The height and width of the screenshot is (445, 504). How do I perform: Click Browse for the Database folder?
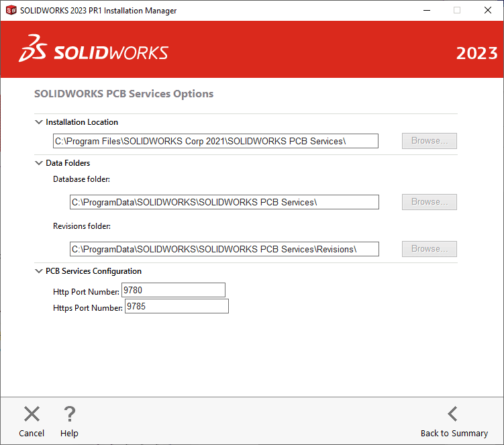429,202
